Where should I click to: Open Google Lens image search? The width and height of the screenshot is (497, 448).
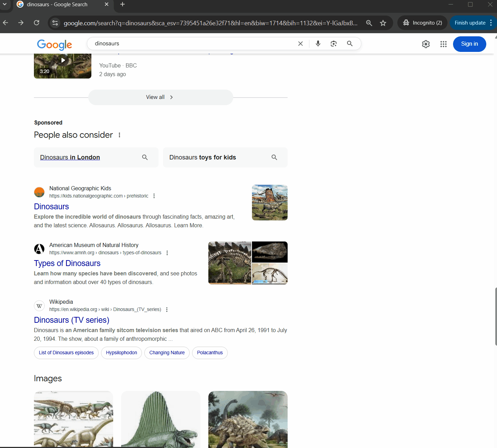(333, 44)
